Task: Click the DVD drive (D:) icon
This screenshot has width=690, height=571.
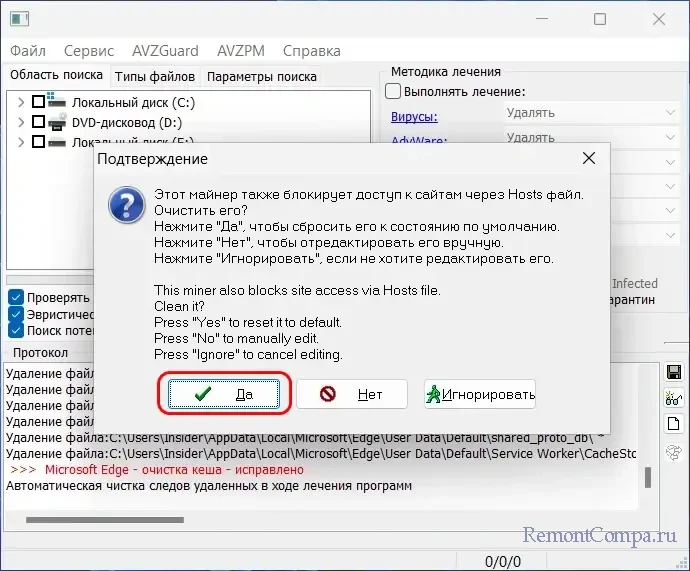Action: tap(58, 122)
